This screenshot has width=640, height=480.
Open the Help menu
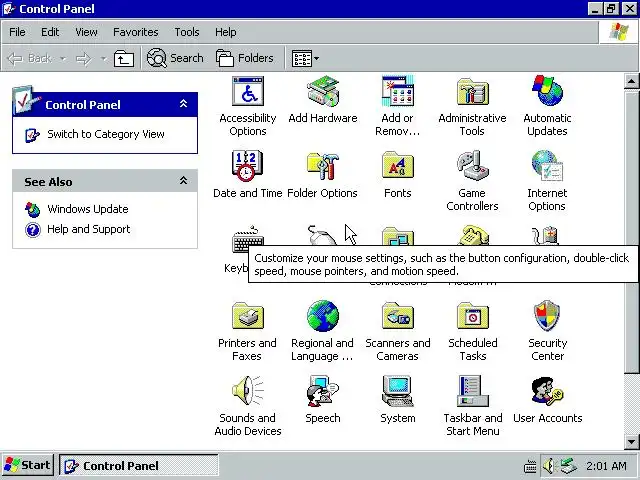coord(225,32)
